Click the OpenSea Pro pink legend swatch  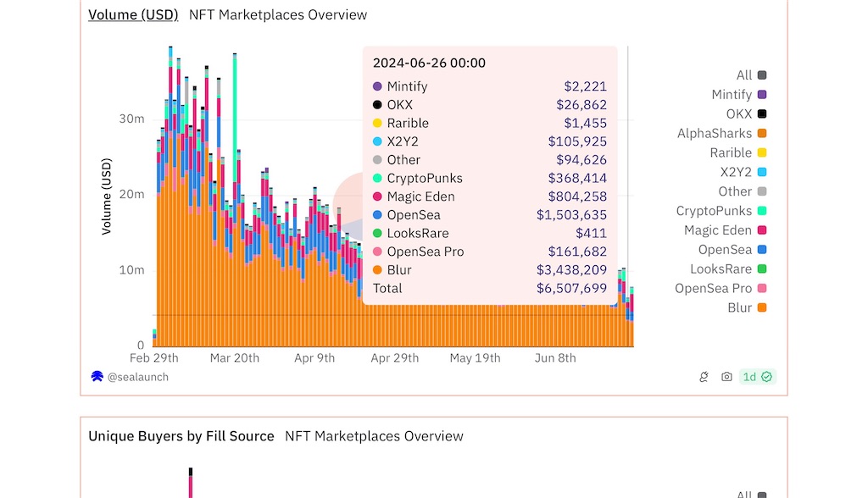pos(762,288)
